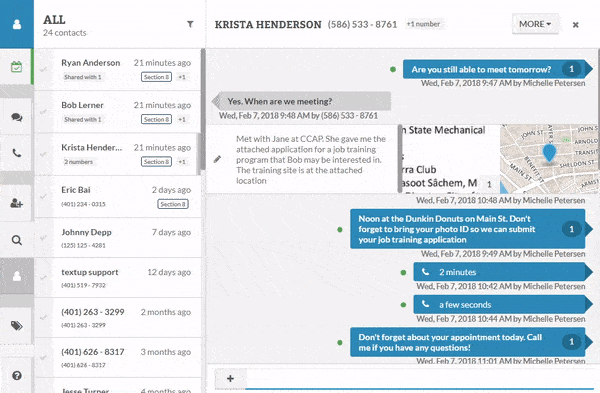The image size is (600, 393).
Task: Select the 'a few seconds' call record
Action: (x=503, y=304)
